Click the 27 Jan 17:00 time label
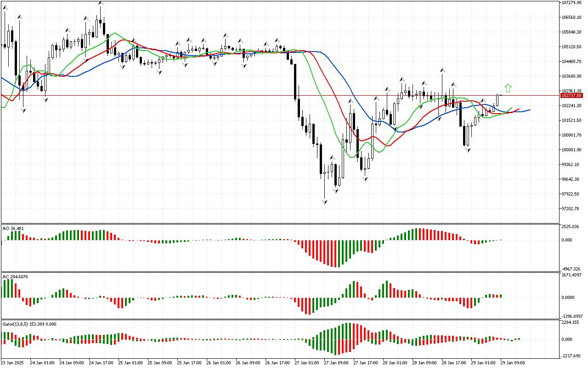This screenshot has width=588, height=368. pos(366,363)
